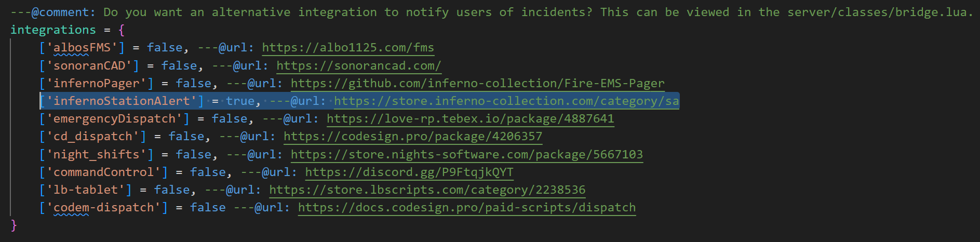Place cursor on 'integrations' variable name
The width and height of the screenshot is (980, 242).
point(53,30)
